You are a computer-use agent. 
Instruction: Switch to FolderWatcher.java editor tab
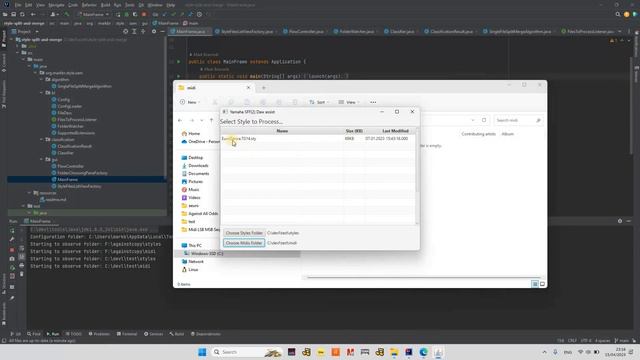coord(356,31)
